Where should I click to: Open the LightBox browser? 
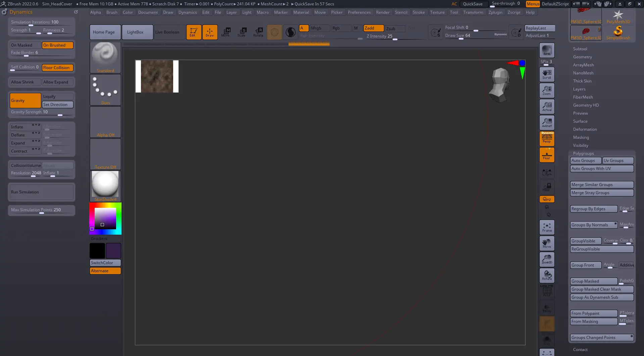pos(138,32)
